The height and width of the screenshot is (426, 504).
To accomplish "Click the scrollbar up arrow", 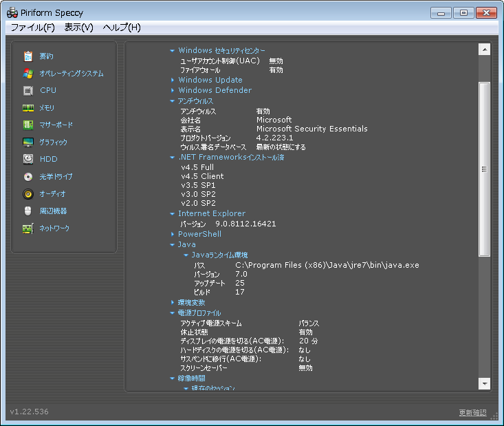I will 484,50.
